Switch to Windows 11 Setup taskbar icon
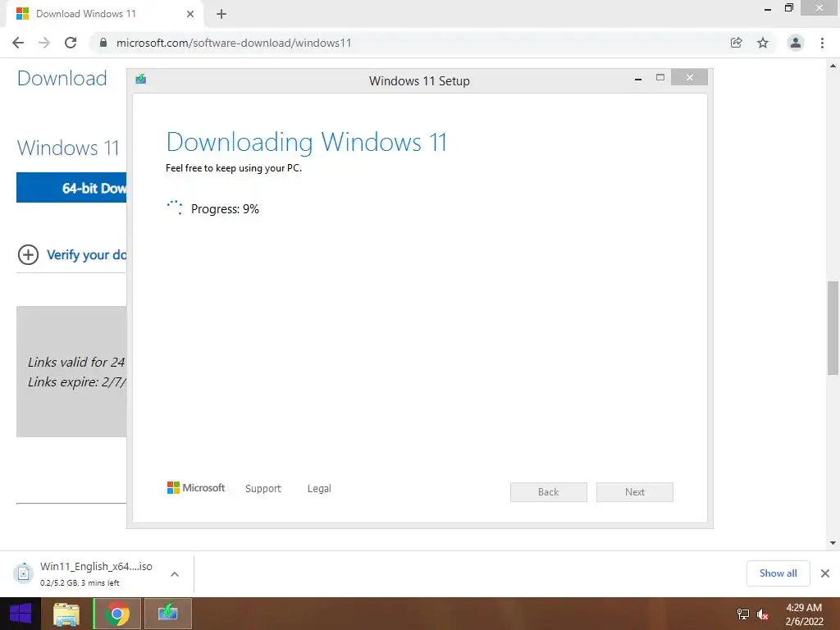 (x=167, y=614)
